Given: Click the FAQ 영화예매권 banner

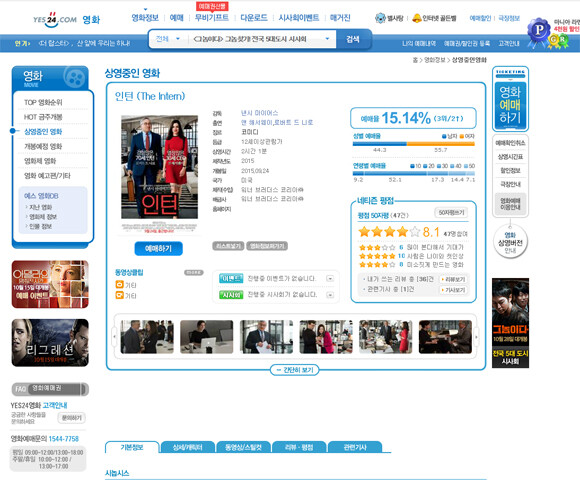Looking at the screenshot, I should click(x=50, y=389).
